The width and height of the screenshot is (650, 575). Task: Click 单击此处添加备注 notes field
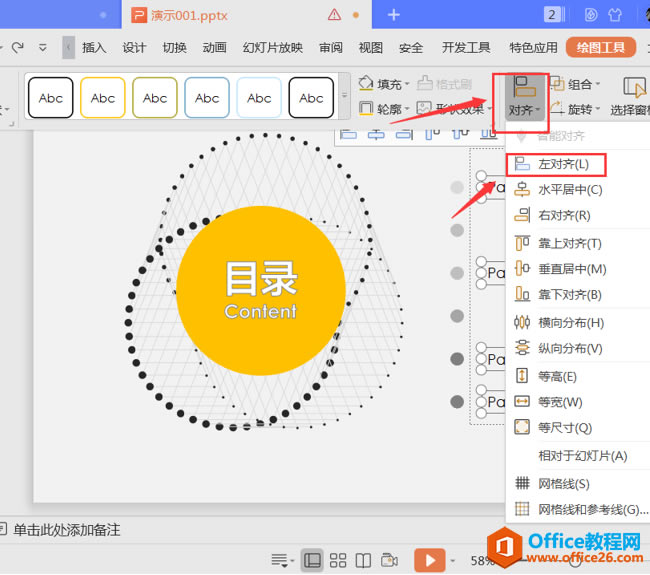pos(66,530)
